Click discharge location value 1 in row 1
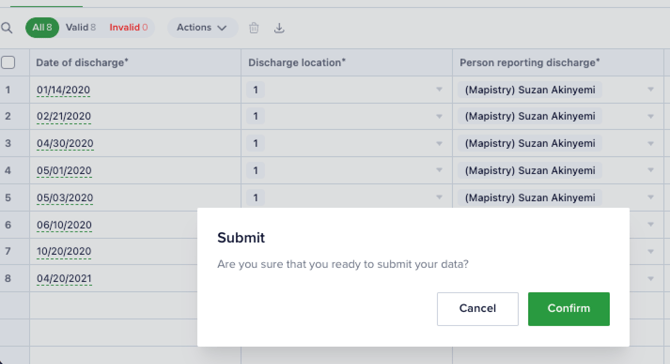 click(256, 90)
